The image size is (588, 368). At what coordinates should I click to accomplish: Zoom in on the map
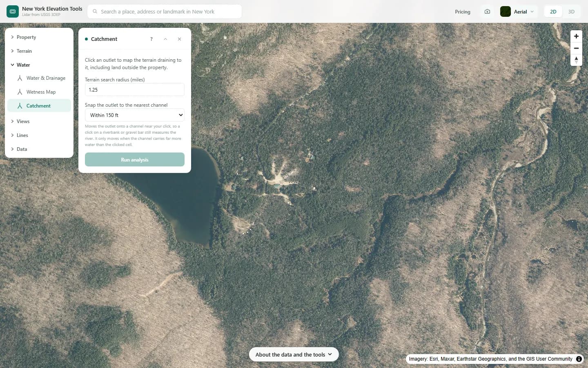click(576, 36)
